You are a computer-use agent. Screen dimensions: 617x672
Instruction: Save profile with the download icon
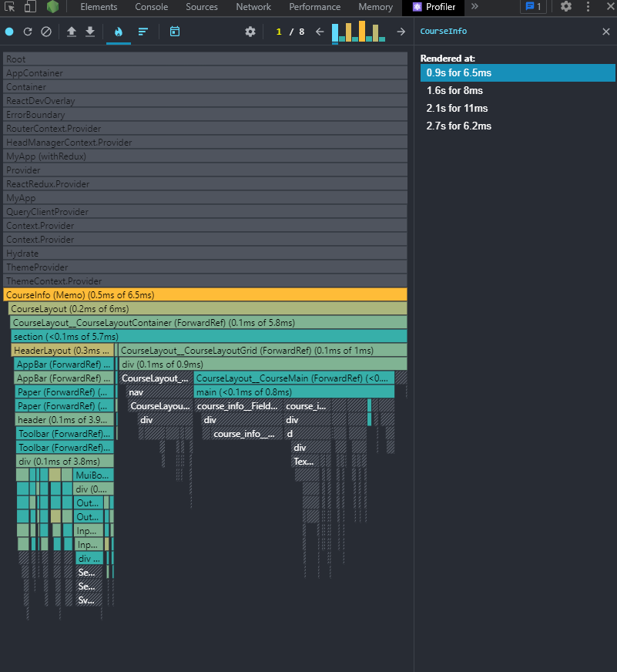90,32
